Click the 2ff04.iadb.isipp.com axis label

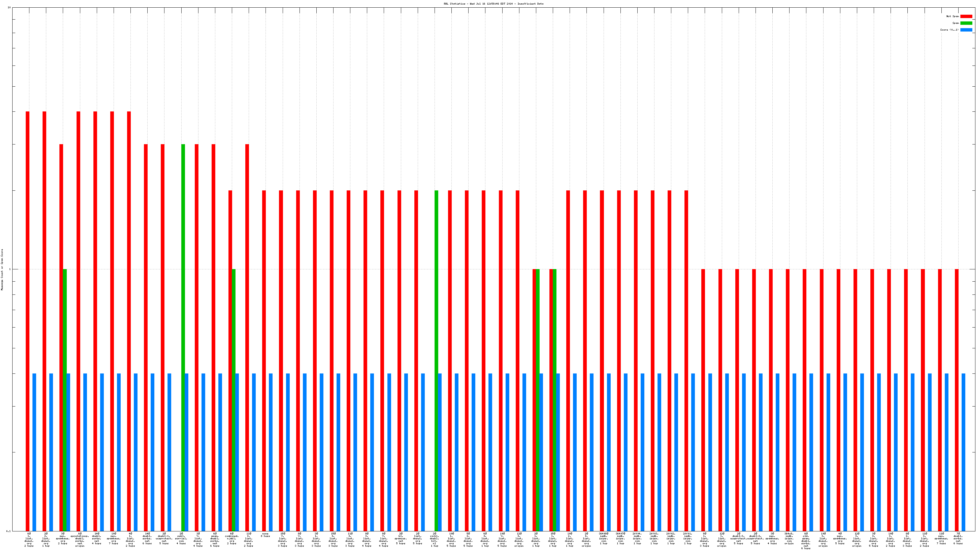click(x=637, y=538)
